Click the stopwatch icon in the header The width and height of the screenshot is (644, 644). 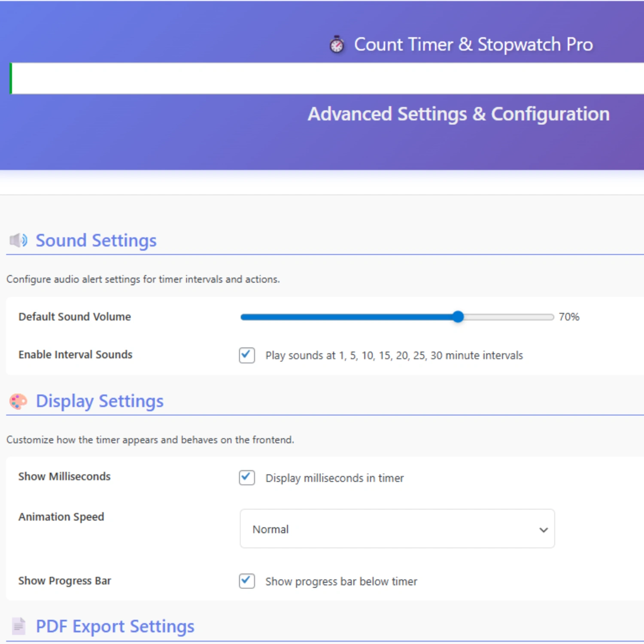click(337, 45)
